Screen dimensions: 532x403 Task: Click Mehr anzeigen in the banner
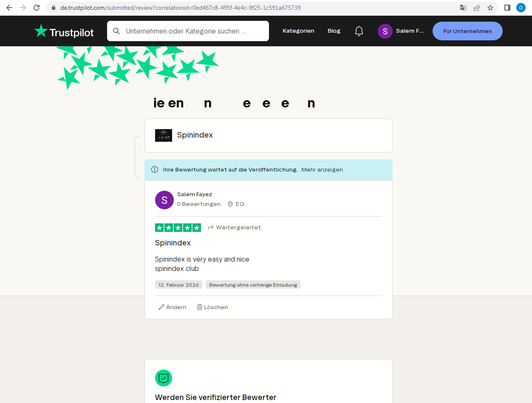(322, 169)
